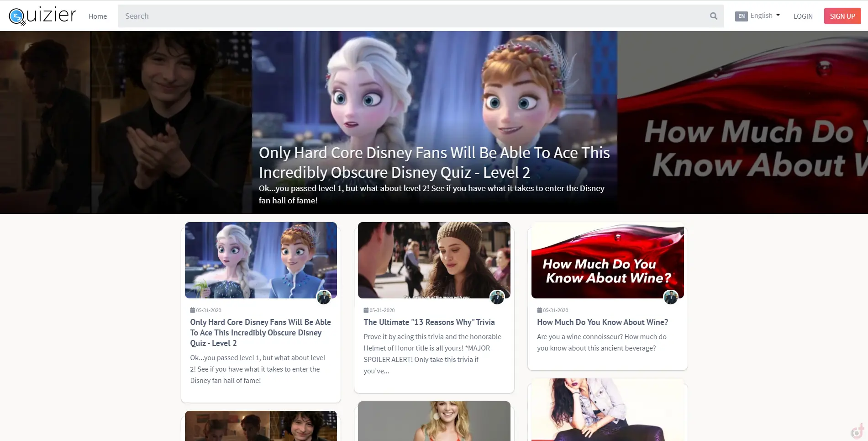Click the Quizier logo
Screen dimensions: 868x441
(x=42, y=16)
